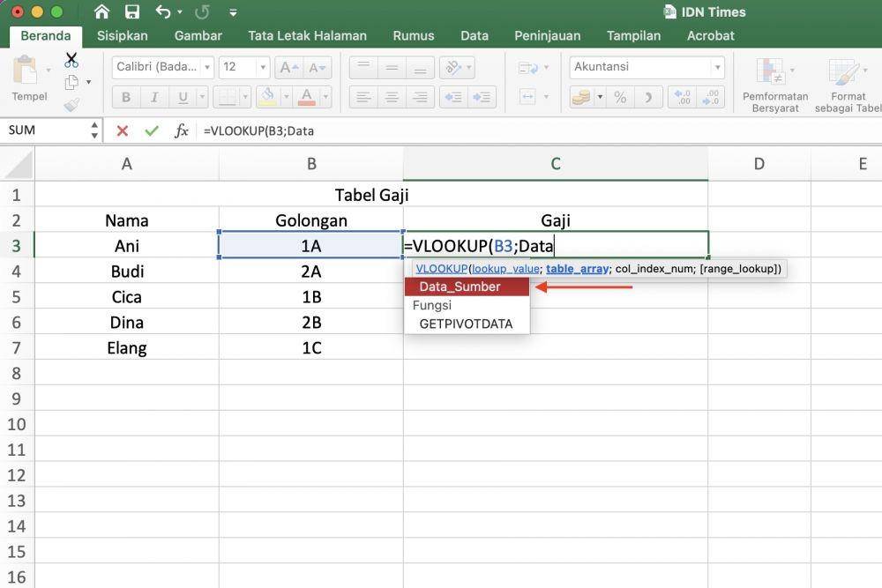Open font name Calibri dropdown
The height and width of the screenshot is (588, 882).
pyautogui.click(x=207, y=68)
